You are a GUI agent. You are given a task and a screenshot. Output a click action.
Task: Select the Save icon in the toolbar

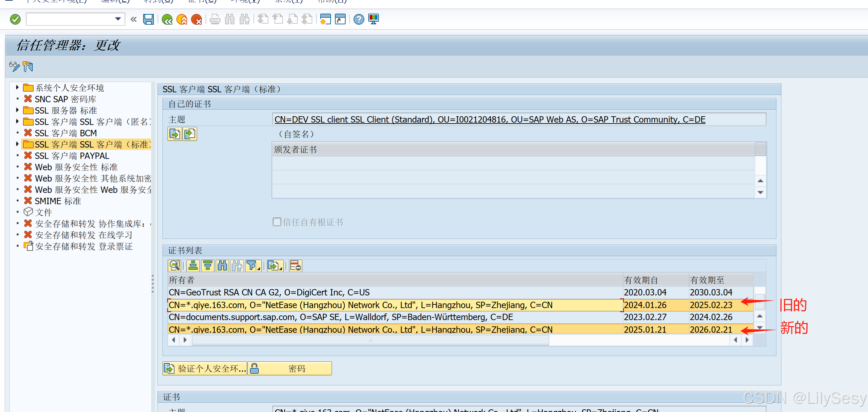[148, 19]
